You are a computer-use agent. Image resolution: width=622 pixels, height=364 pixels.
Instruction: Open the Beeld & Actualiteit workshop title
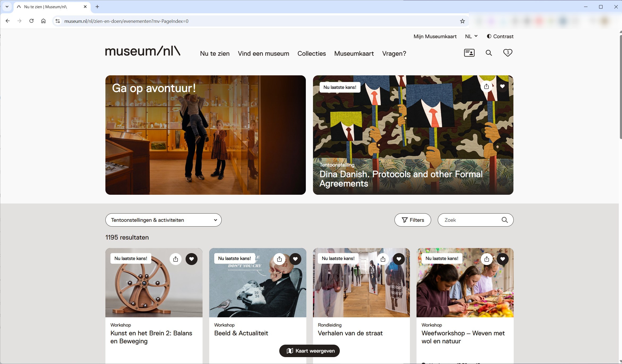[x=241, y=333]
